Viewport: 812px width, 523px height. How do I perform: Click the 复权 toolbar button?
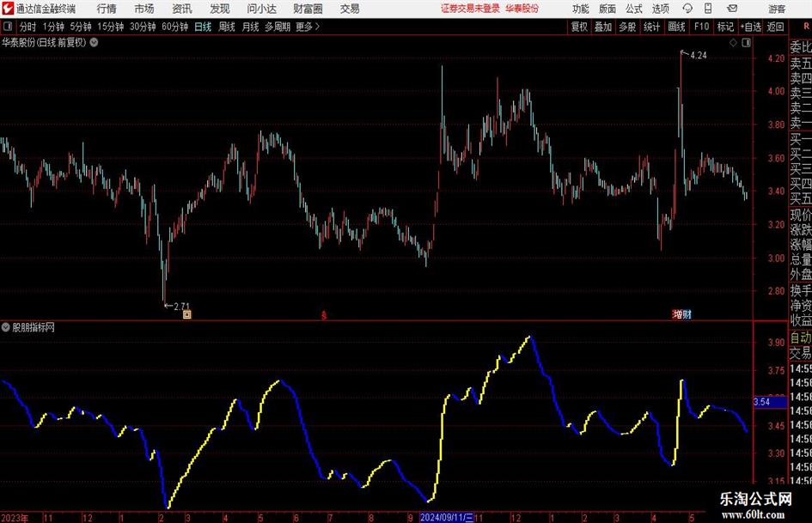(x=579, y=27)
